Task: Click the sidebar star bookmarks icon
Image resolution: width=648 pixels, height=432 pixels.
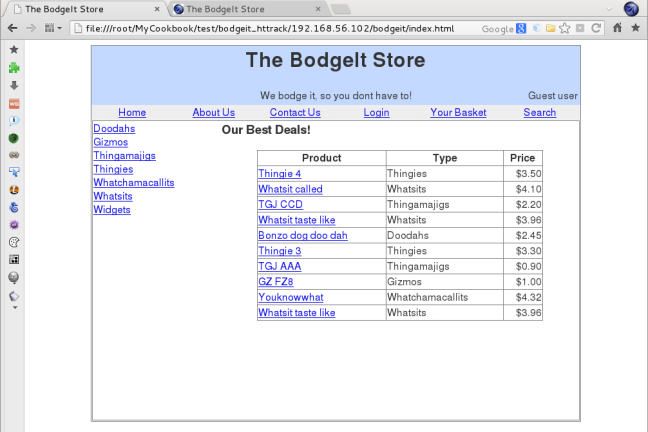Action: pos(14,50)
